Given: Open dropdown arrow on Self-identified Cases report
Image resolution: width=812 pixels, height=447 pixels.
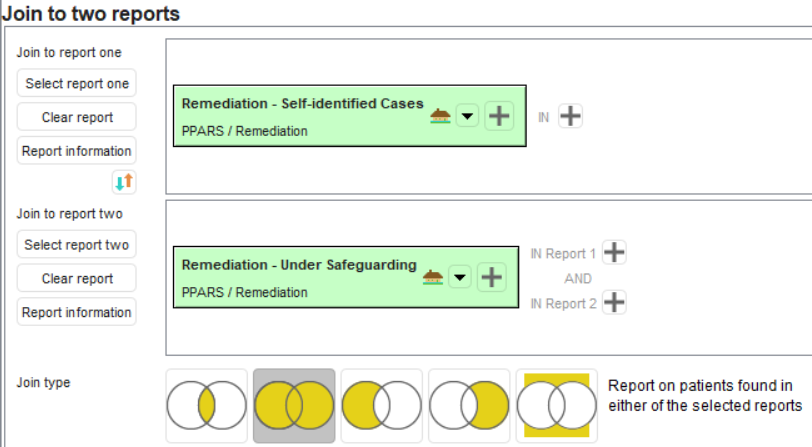Looking at the screenshot, I should tap(467, 116).
